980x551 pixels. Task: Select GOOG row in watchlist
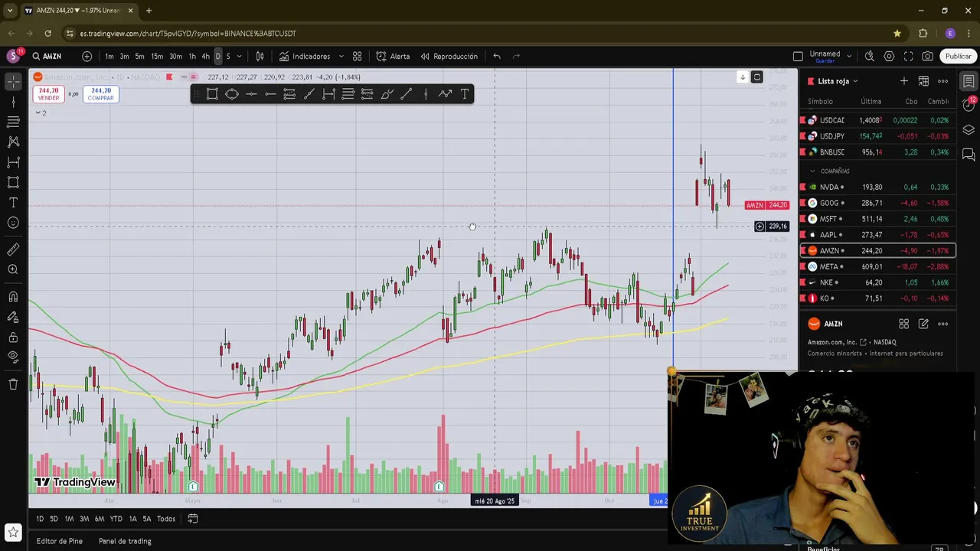877,203
